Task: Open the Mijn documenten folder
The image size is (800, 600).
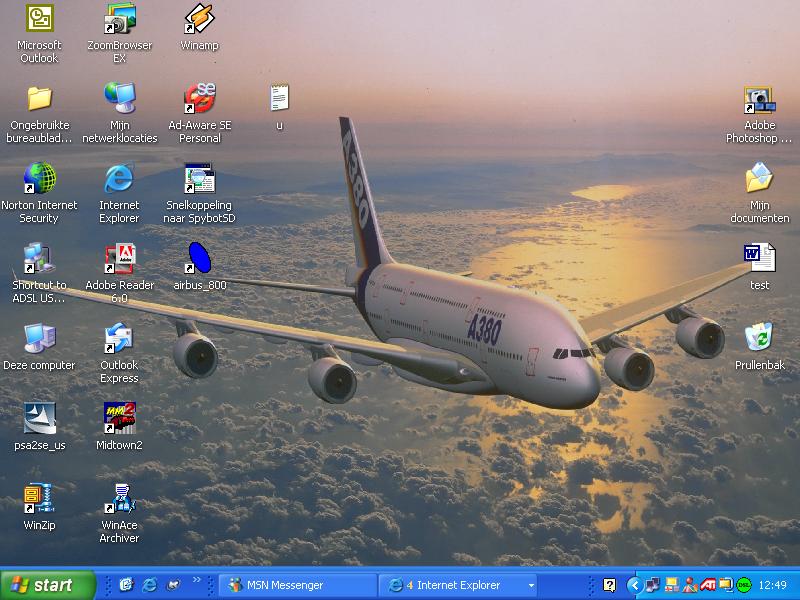Action: 759,179
